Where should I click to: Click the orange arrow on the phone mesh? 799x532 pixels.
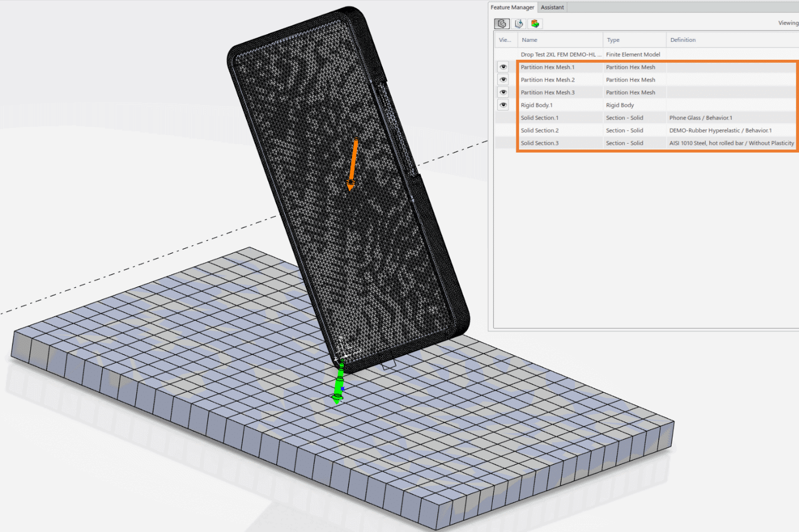click(352, 164)
